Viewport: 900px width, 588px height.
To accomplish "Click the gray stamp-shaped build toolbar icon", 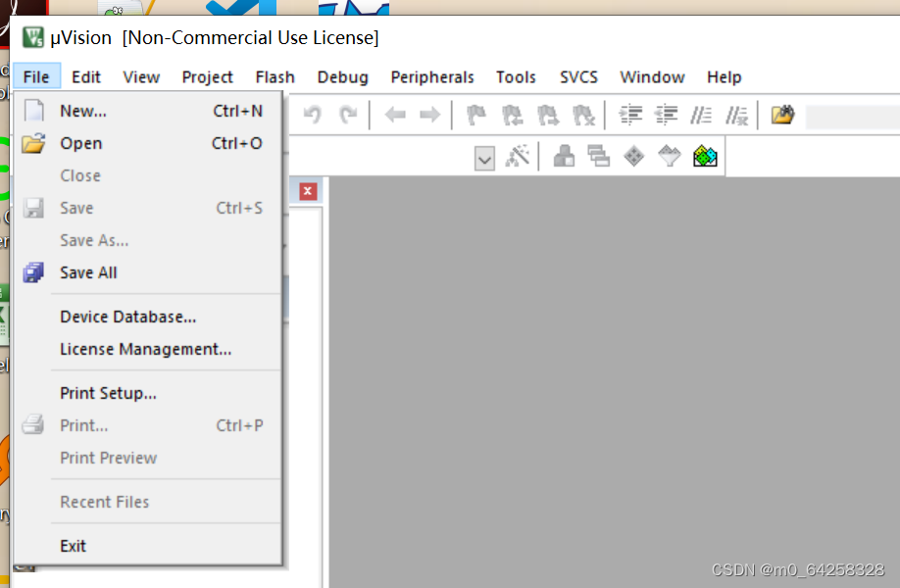I will [564, 156].
